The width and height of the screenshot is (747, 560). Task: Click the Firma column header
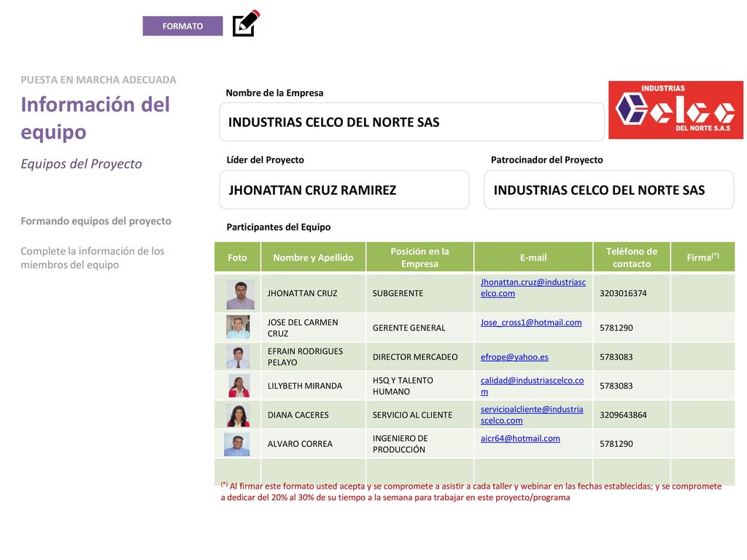coord(703,257)
